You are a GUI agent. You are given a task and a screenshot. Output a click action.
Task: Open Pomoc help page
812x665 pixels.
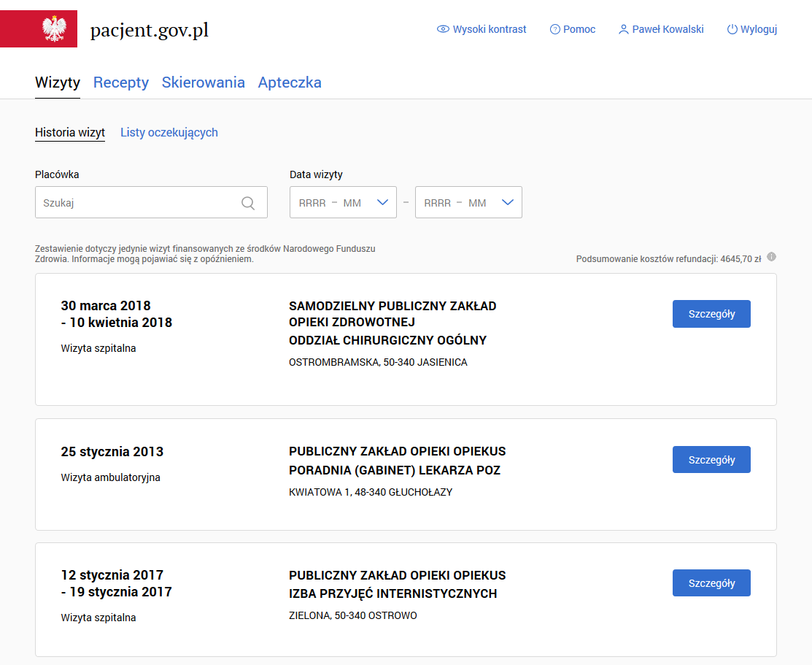click(x=573, y=30)
